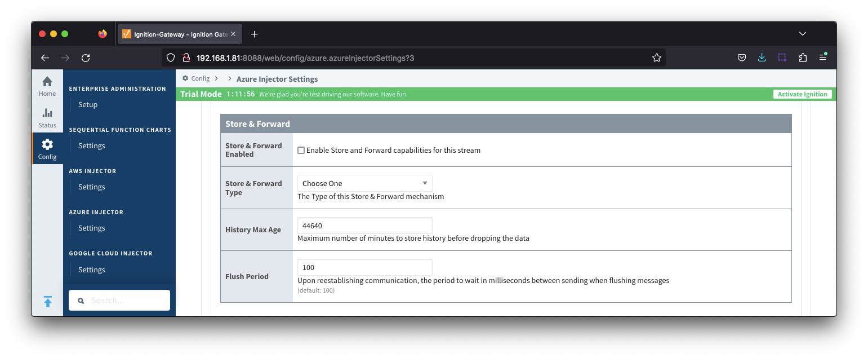Image resolution: width=868 pixels, height=358 pixels.
Task: Click the Config breadcrumb link
Action: (200, 79)
